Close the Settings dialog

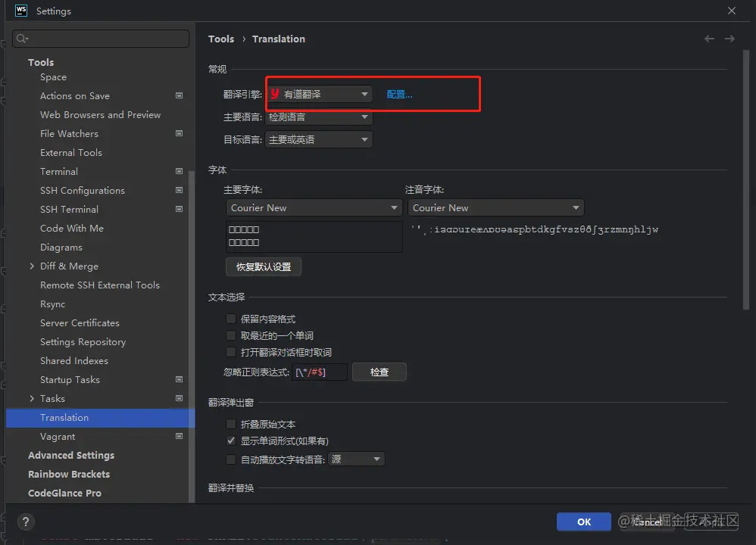(732, 11)
